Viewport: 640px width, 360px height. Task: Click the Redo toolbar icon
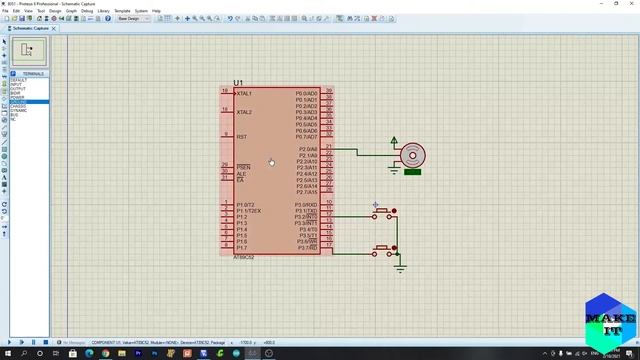tap(238, 19)
